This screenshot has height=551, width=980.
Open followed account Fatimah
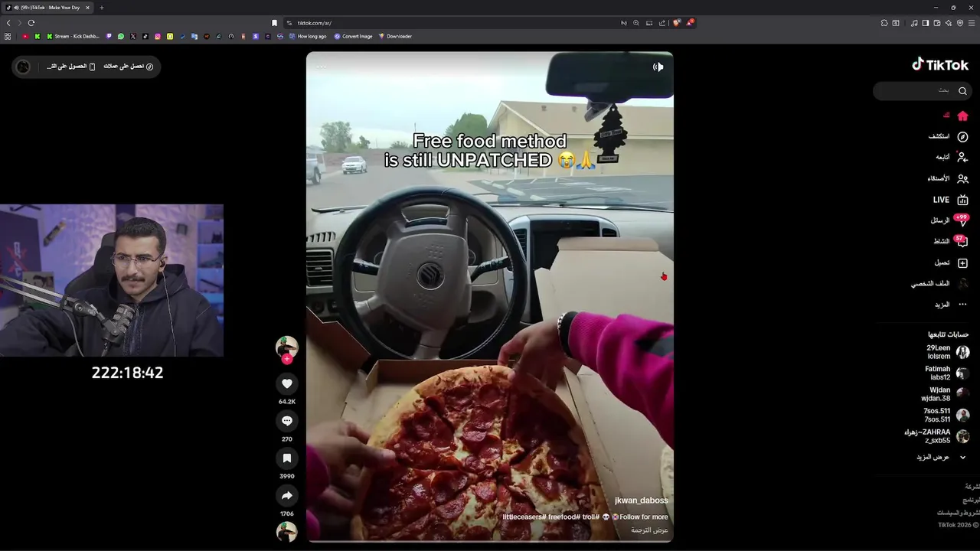(947, 373)
